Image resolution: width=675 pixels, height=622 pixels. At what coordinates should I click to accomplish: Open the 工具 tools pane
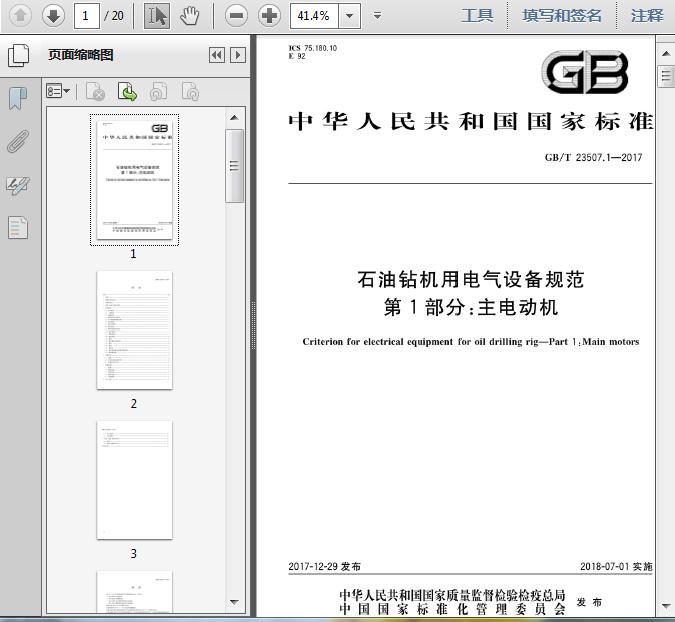477,15
